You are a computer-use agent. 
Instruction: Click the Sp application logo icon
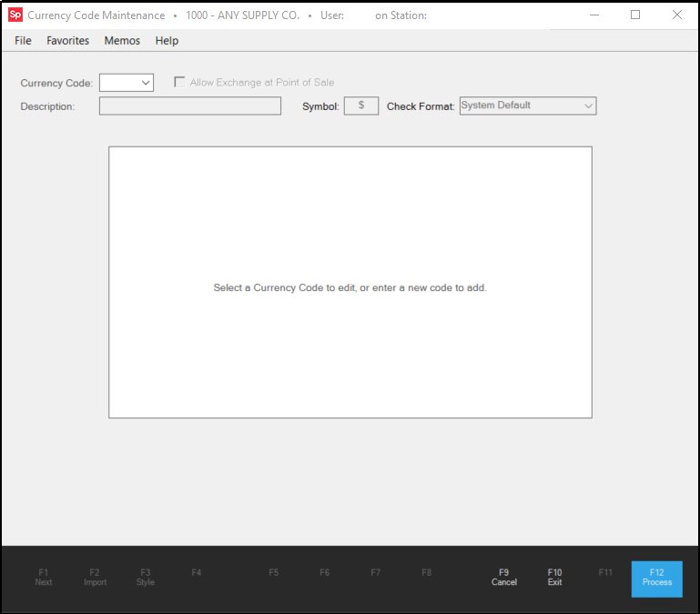[15, 15]
